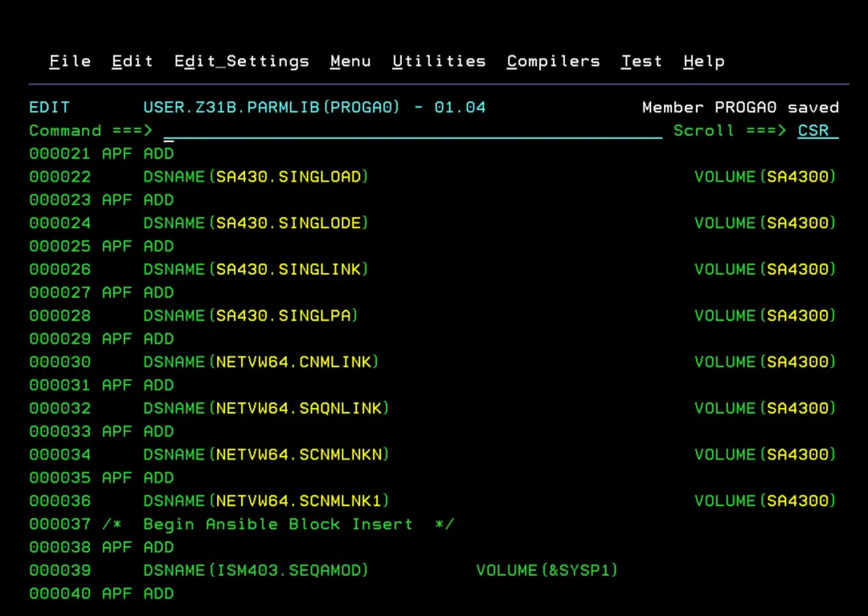Click VOLUME(&SYSP1) text
This screenshot has height=616, width=868.
547,571
